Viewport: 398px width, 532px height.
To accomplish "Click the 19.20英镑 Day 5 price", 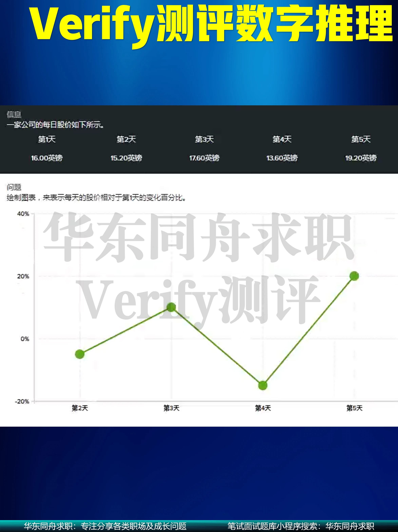I will [x=361, y=158].
